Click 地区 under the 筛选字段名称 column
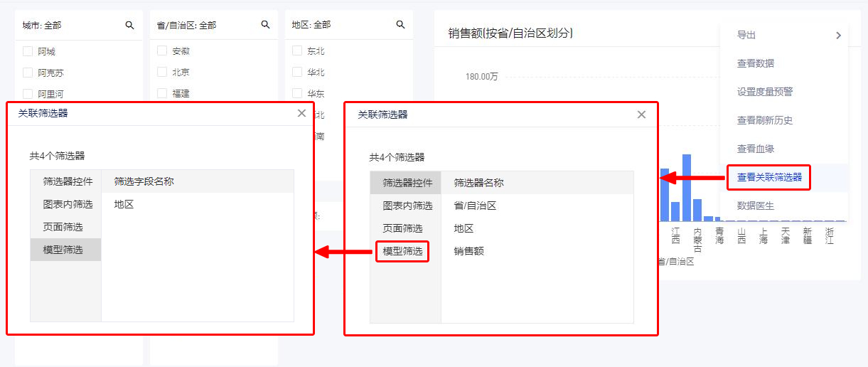 (124, 204)
